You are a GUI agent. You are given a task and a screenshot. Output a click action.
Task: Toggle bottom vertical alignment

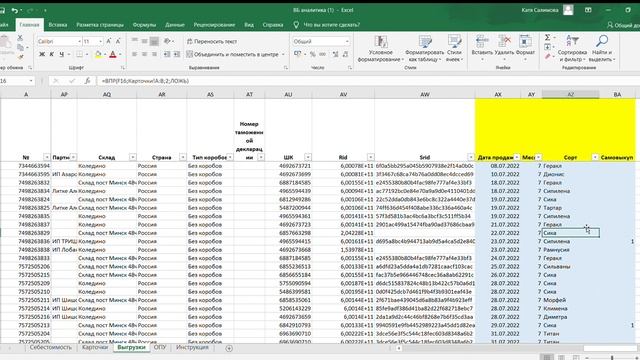(154, 41)
